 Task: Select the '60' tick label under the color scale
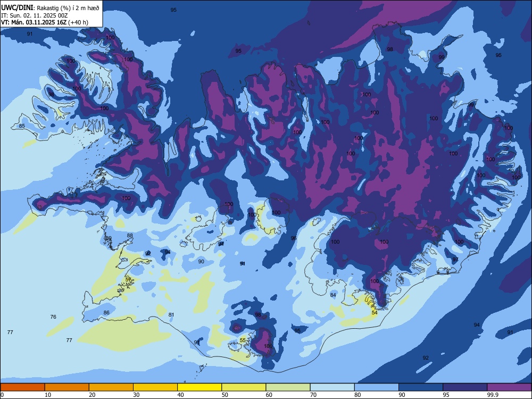[269, 395]
